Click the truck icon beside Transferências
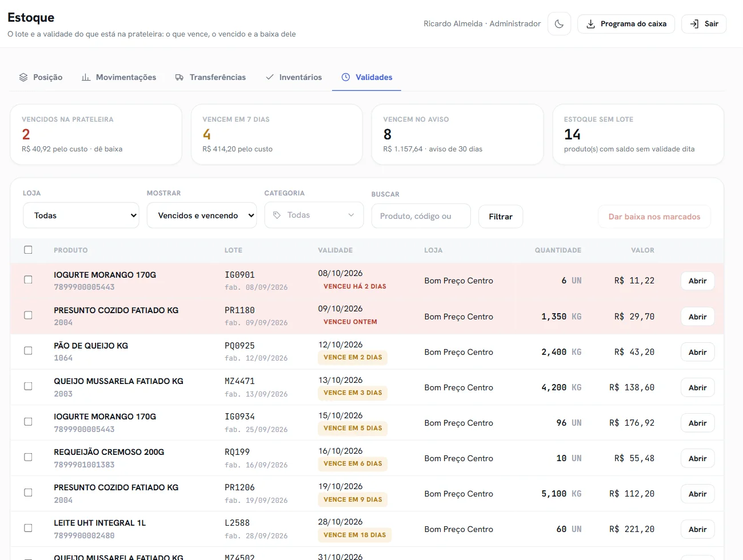The height and width of the screenshot is (560, 743). click(x=179, y=77)
